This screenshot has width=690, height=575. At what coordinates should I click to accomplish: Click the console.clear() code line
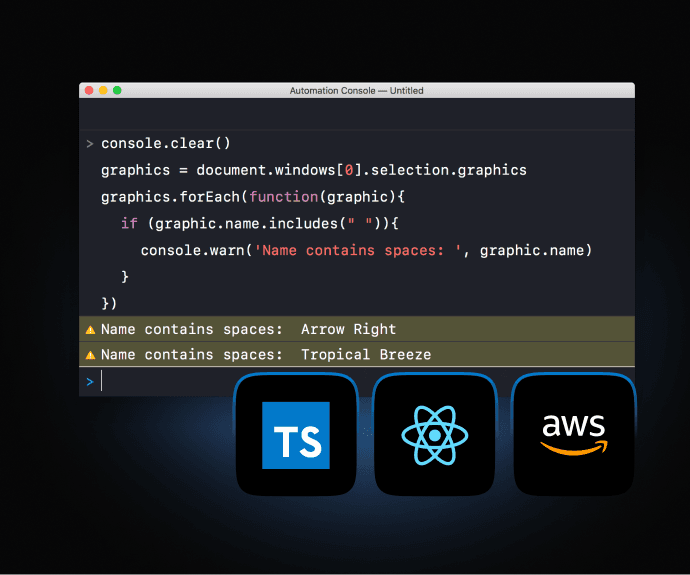pyautogui.click(x=165, y=144)
